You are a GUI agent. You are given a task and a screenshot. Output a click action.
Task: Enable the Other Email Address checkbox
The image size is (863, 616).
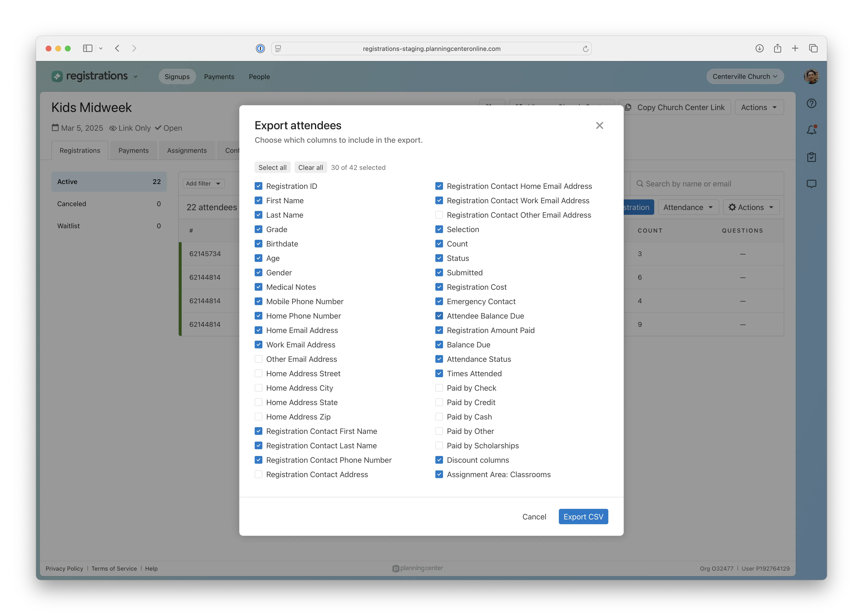point(258,359)
